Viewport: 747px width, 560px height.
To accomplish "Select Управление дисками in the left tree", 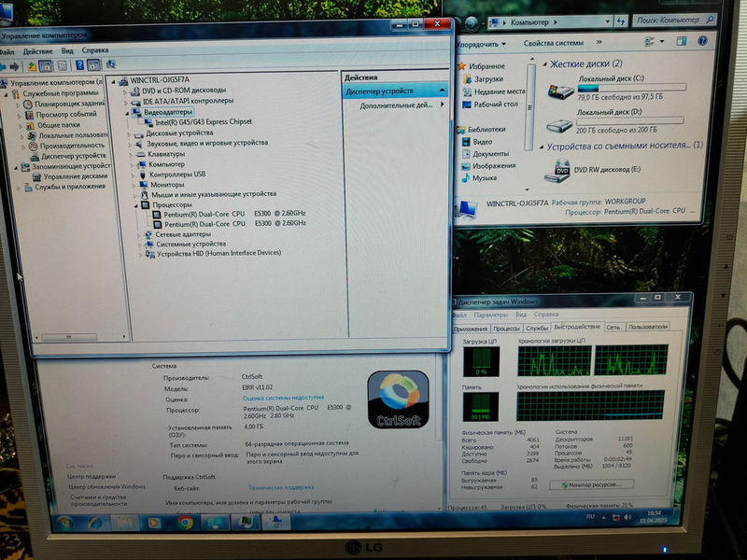I will pyautogui.click(x=70, y=176).
